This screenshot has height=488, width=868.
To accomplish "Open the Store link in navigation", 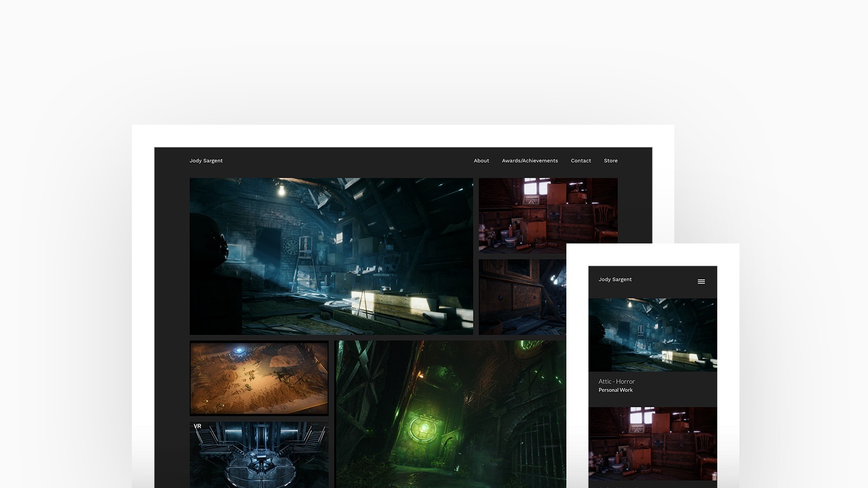I will pyautogui.click(x=610, y=160).
